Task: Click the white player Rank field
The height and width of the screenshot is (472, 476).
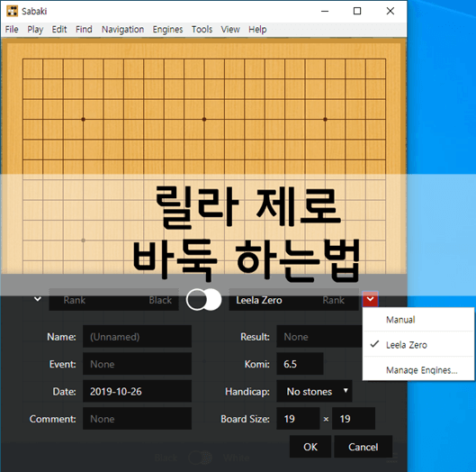Action: tap(334, 300)
